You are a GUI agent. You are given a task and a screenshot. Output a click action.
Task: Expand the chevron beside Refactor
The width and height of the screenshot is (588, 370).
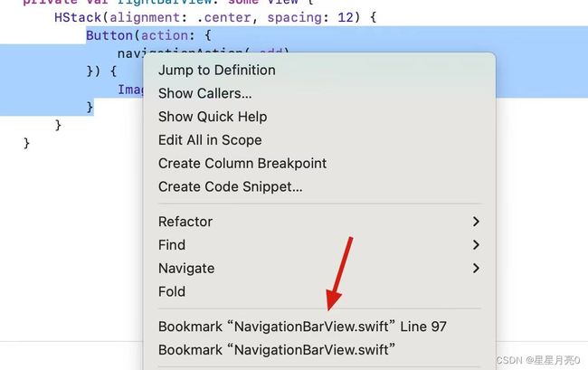click(476, 222)
